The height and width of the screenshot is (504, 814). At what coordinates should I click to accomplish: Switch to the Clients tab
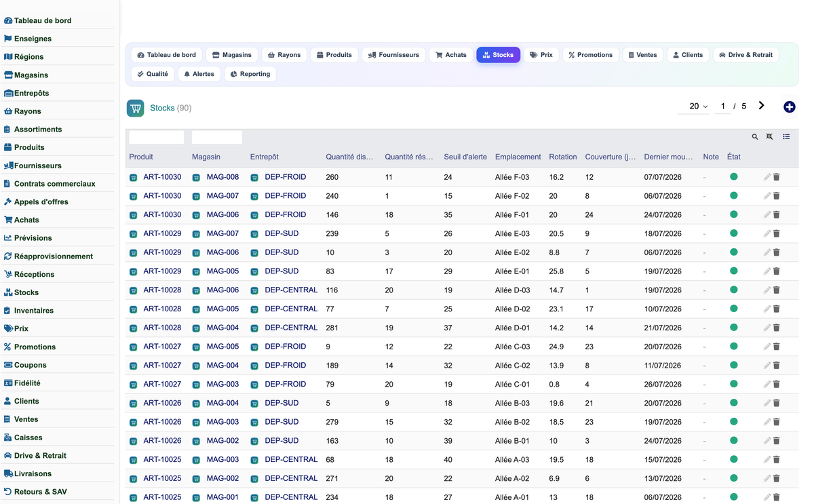click(688, 55)
